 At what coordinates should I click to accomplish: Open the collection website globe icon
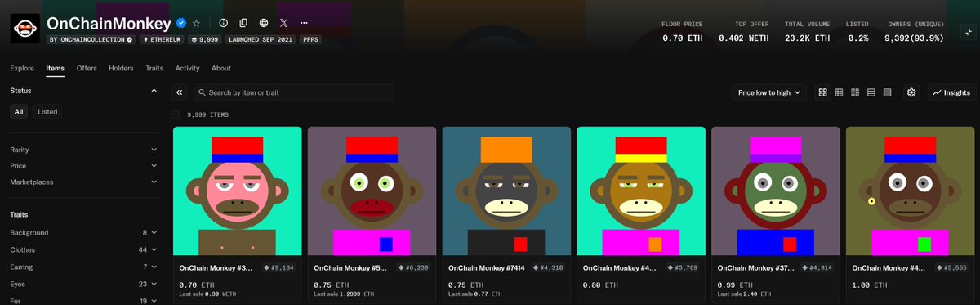pyautogui.click(x=263, y=23)
